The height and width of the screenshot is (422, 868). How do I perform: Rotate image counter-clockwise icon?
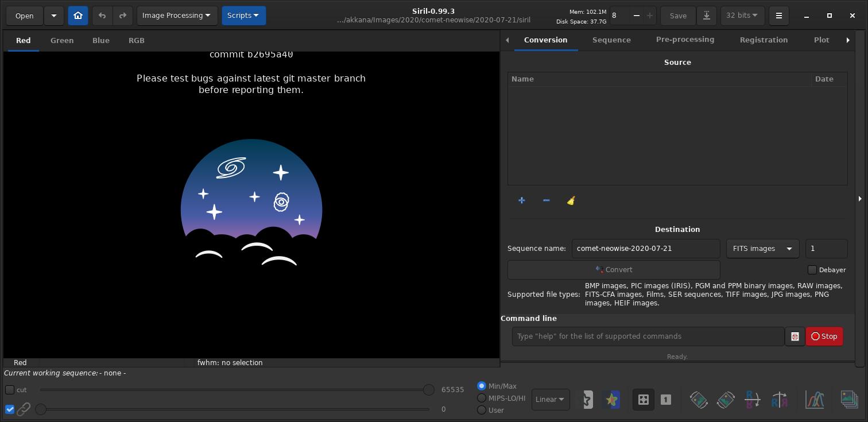point(699,400)
